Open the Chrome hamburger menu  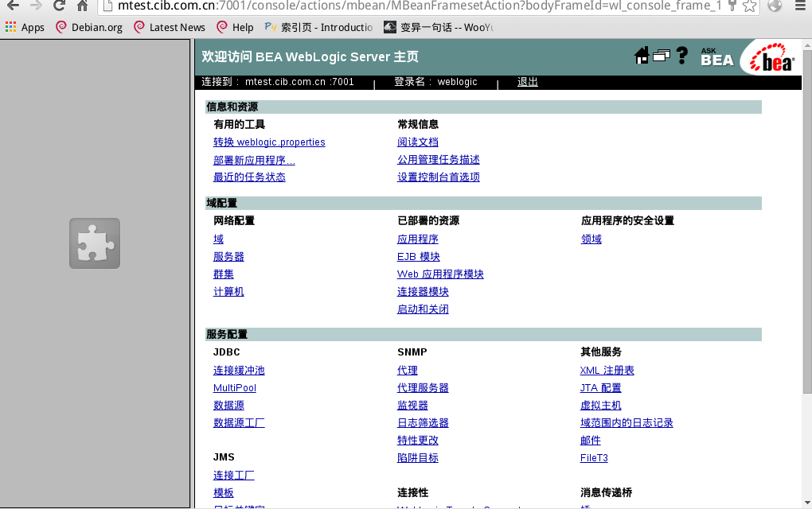pos(799,6)
